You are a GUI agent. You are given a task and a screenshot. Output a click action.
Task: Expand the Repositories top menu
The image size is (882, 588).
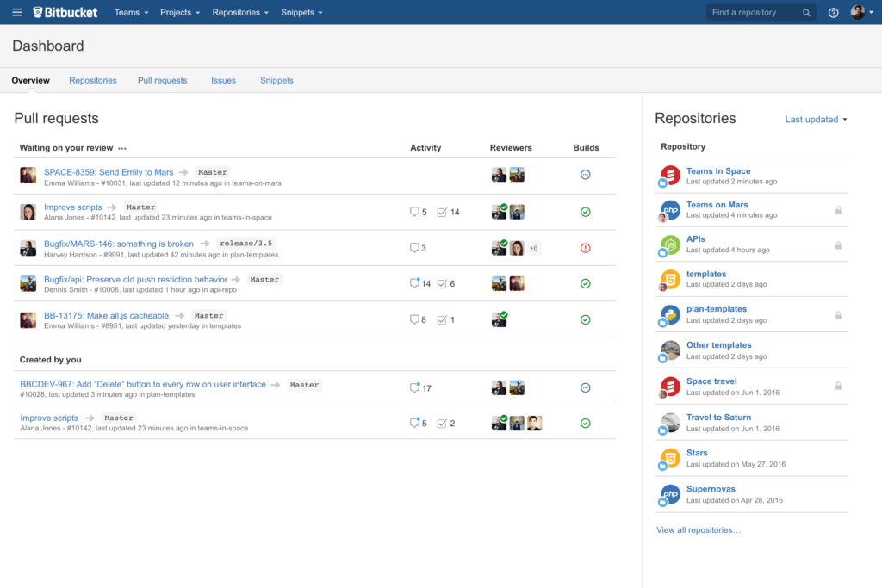pyautogui.click(x=240, y=12)
